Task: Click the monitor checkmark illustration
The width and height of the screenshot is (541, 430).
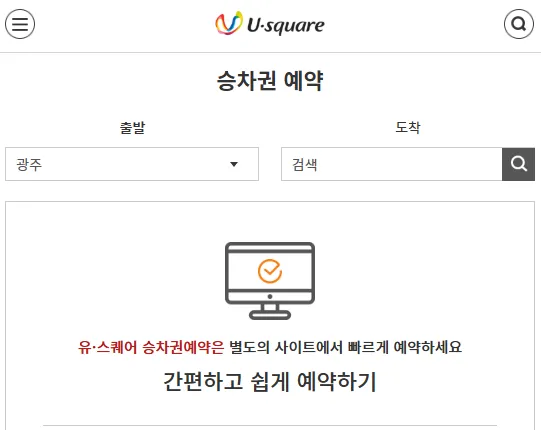Action: (x=270, y=281)
